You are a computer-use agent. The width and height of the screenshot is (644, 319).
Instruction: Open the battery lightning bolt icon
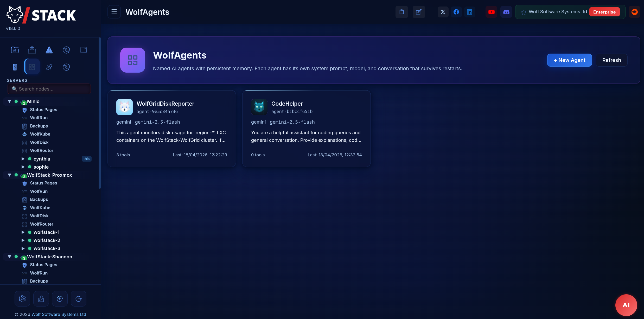(x=15, y=67)
